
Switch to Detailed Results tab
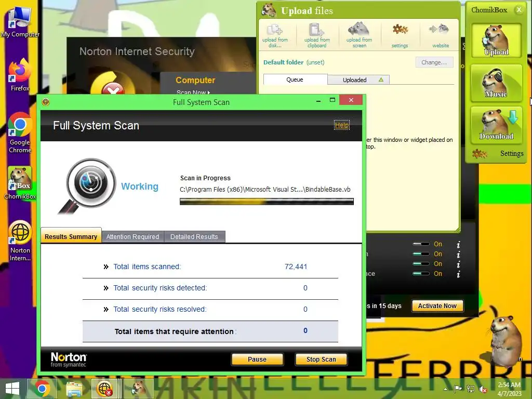coord(194,236)
